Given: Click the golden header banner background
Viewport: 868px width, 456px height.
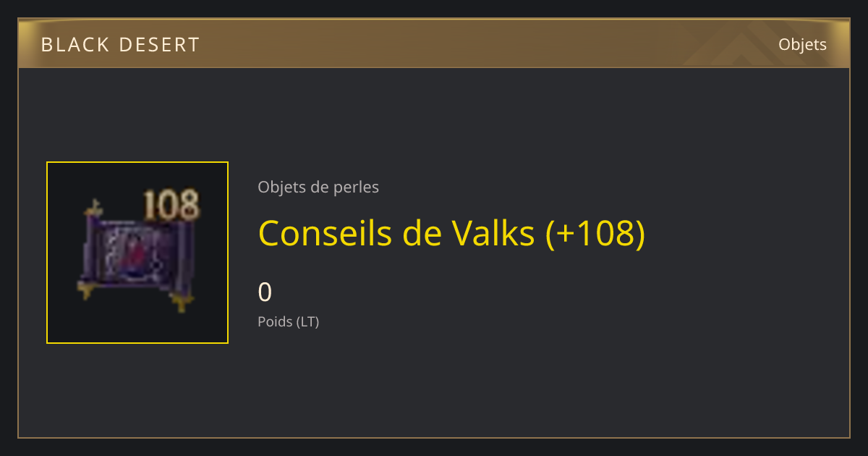Looking at the screenshot, I should pyautogui.click(x=434, y=44).
